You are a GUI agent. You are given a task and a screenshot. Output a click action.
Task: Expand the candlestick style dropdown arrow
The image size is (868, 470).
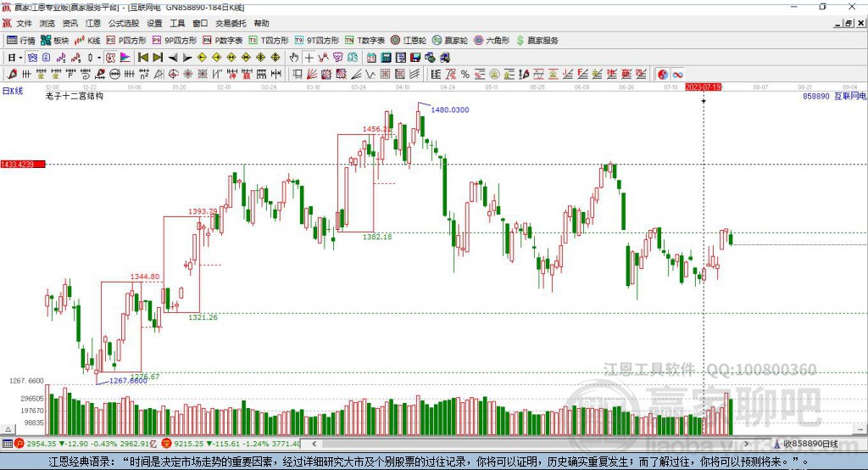pyautogui.click(x=99, y=58)
